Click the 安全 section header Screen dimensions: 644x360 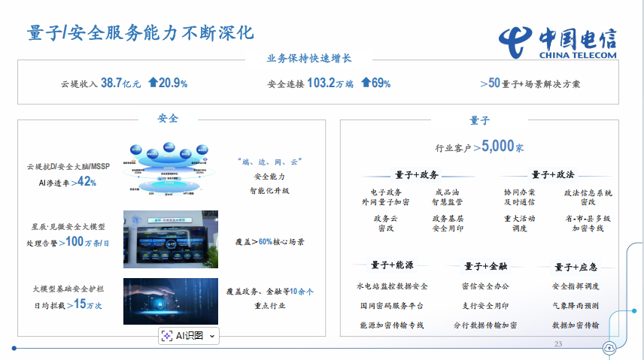point(167,119)
